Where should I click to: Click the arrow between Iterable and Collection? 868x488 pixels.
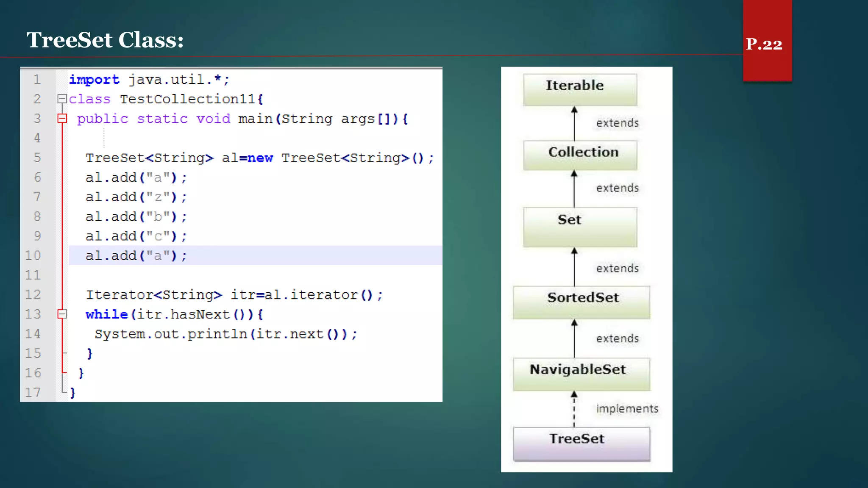574,123
